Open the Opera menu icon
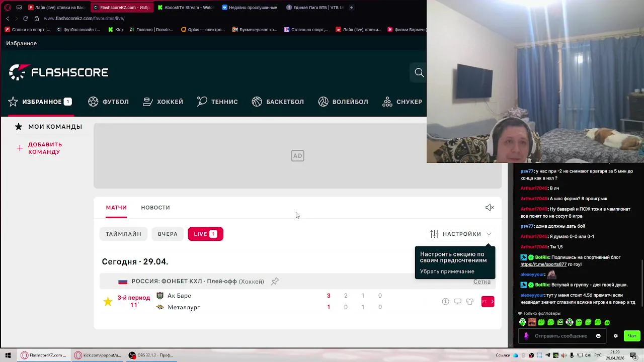Viewport: 644px width, 362px height. 8,8
